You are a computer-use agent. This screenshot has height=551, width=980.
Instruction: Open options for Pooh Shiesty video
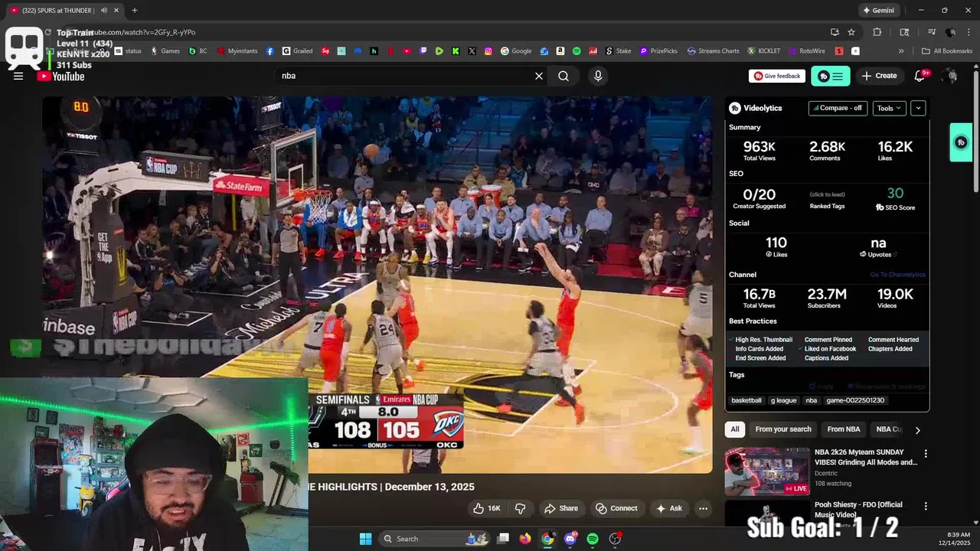click(926, 506)
